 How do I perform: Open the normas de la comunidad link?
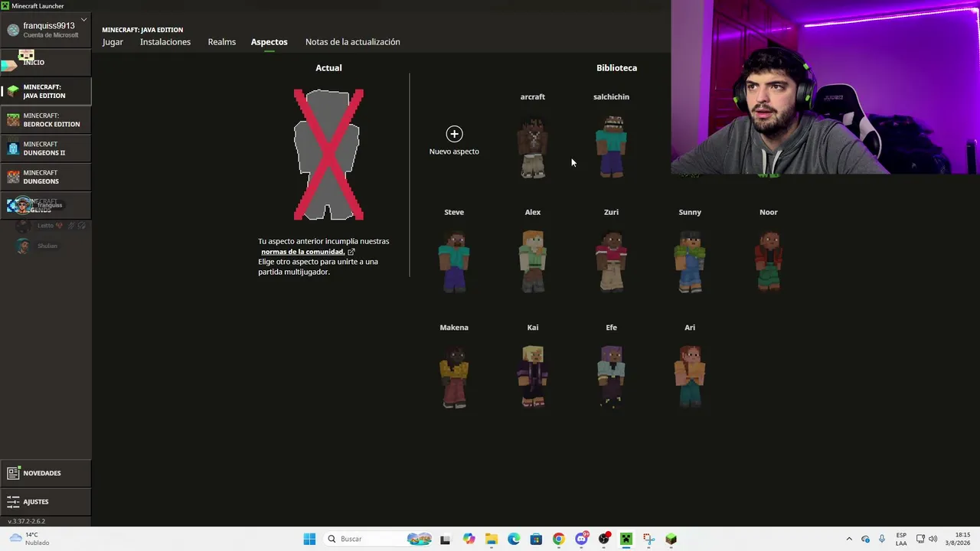point(303,252)
